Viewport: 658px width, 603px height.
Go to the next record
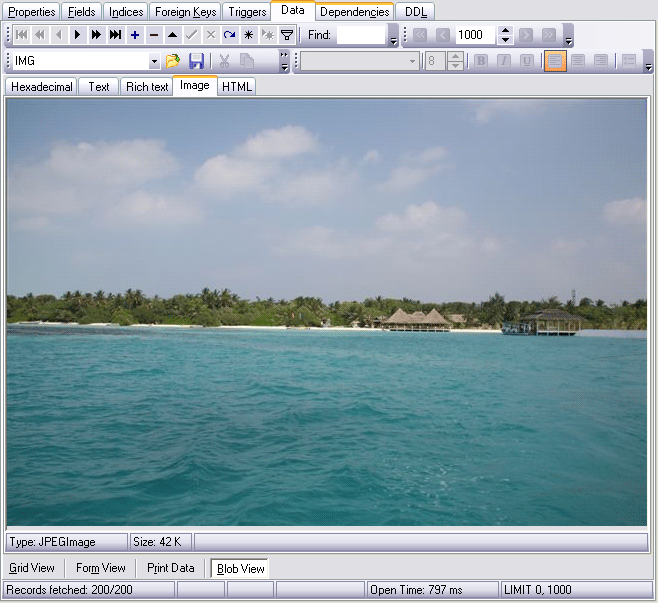tap(78, 35)
